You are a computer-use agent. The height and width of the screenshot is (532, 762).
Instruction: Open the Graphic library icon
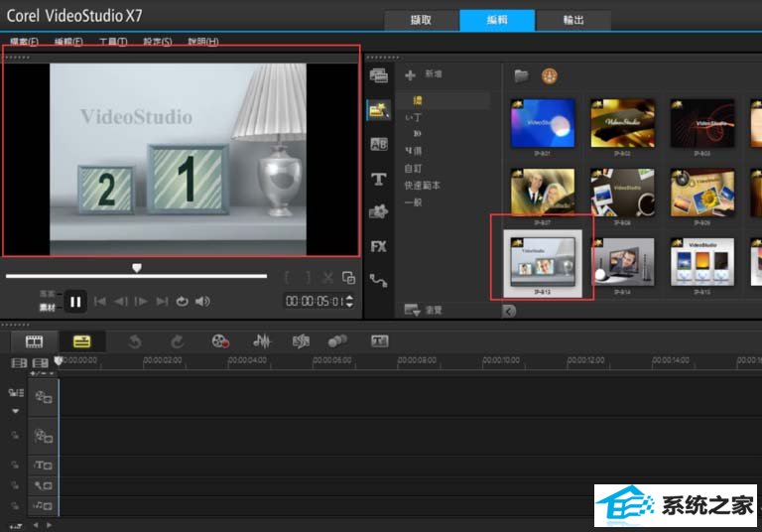(379, 212)
